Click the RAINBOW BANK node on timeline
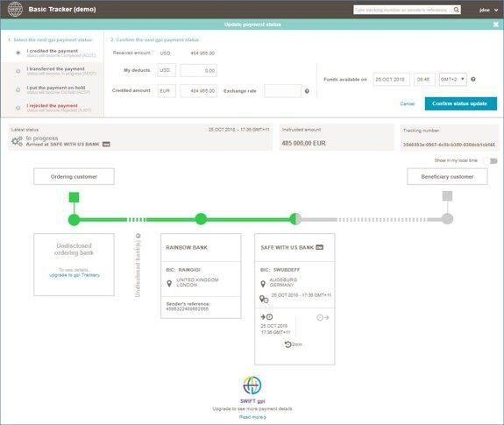504x425 pixels. tap(201, 219)
